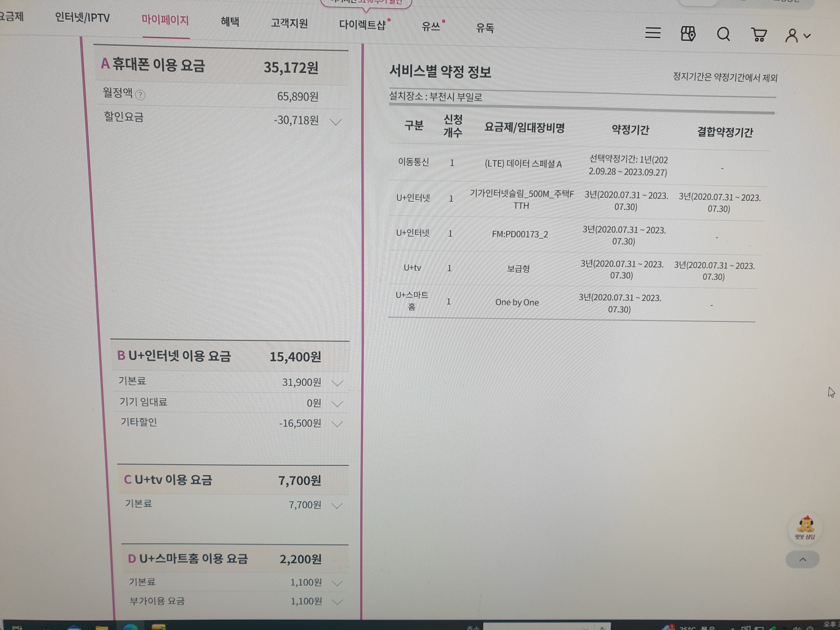
Task: Open the search magnifier icon
Action: (723, 34)
